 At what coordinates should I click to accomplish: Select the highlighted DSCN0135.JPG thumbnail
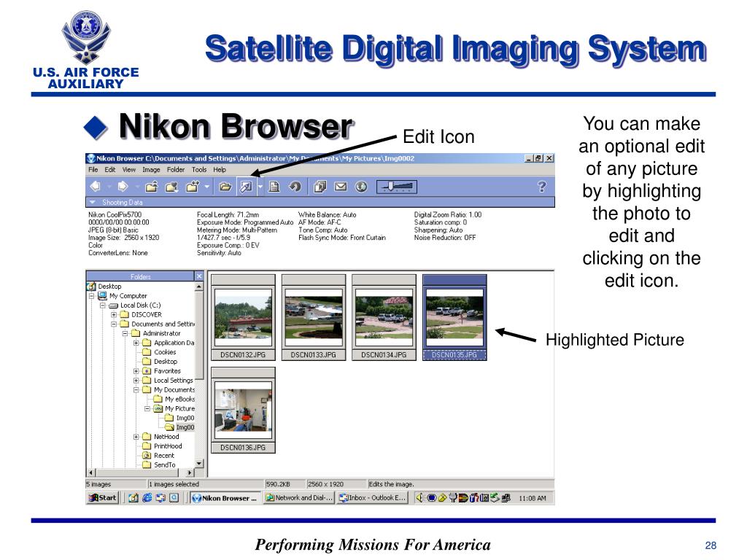[454, 318]
